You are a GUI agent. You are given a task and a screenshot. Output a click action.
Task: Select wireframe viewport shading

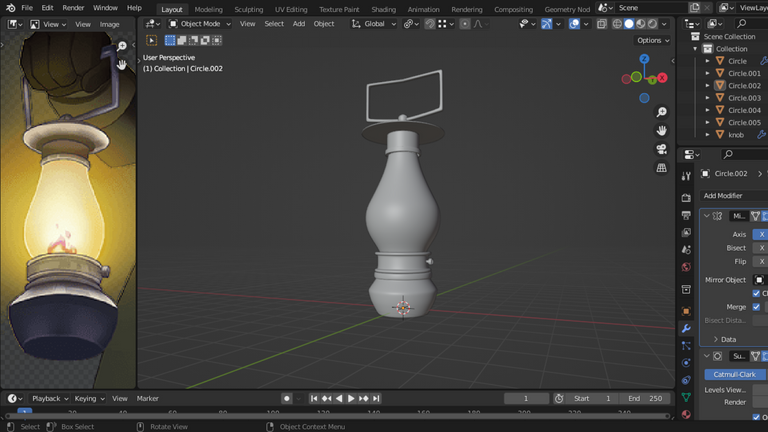[x=617, y=24]
